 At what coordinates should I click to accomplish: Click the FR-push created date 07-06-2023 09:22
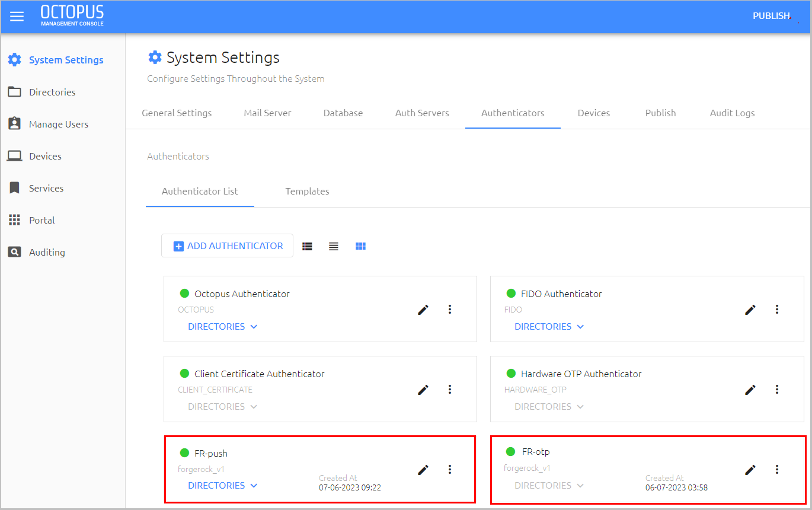coord(350,487)
